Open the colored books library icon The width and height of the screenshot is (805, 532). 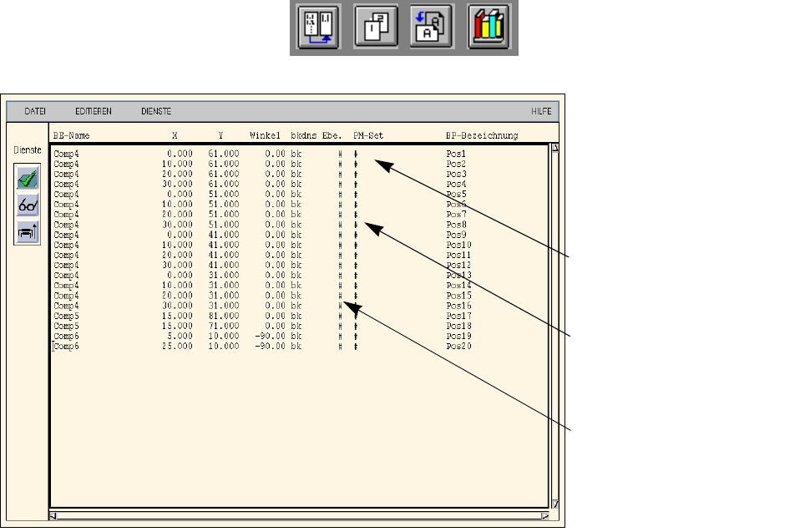[x=489, y=28]
